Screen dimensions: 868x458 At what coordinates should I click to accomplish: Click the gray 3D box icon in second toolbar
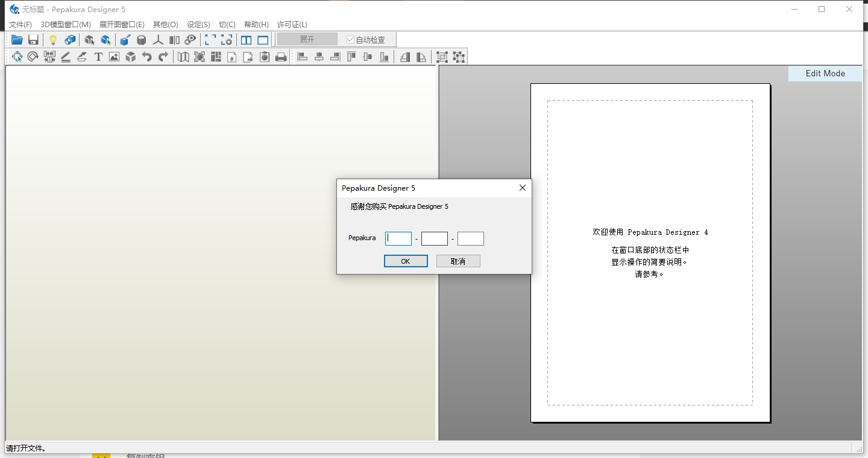(x=131, y=57)
